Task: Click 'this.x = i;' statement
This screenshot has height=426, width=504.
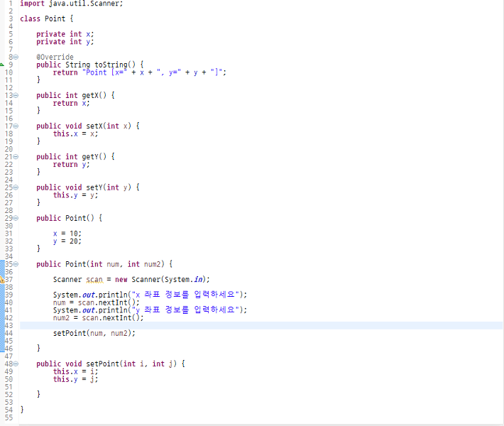Action: tap(75, 371)
